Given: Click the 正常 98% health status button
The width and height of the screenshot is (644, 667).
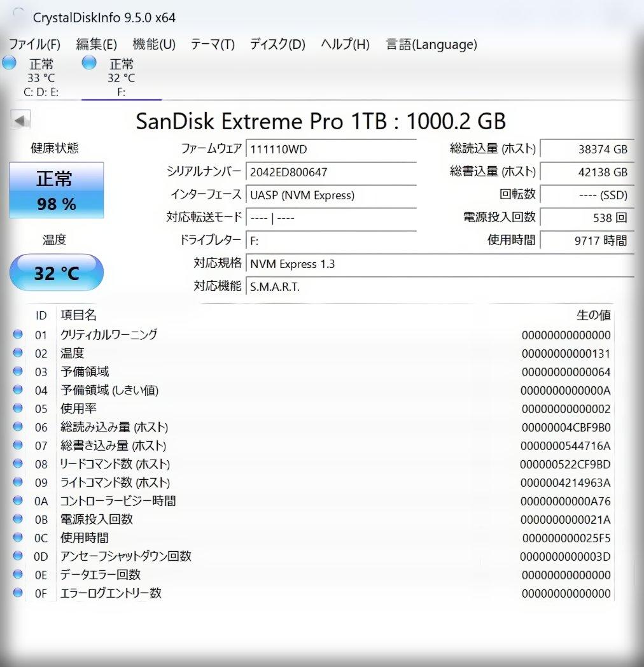Looking at the screenshot, I should [56, 190].
